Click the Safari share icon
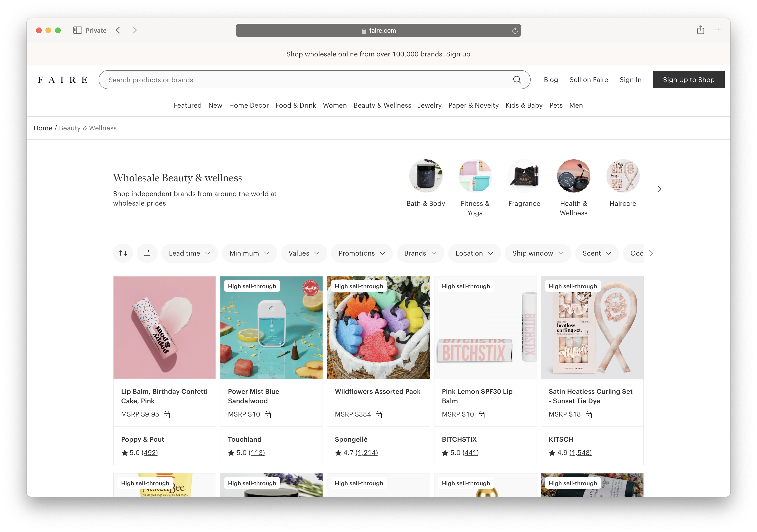 tap(701, 30)
